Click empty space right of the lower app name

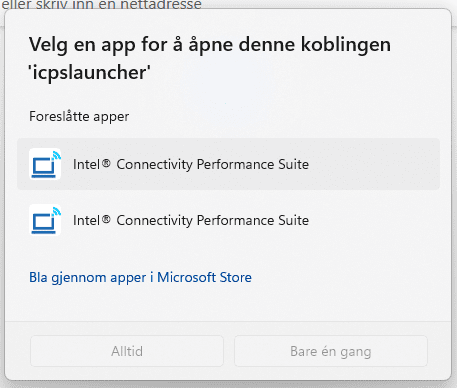tap(373, 220)
